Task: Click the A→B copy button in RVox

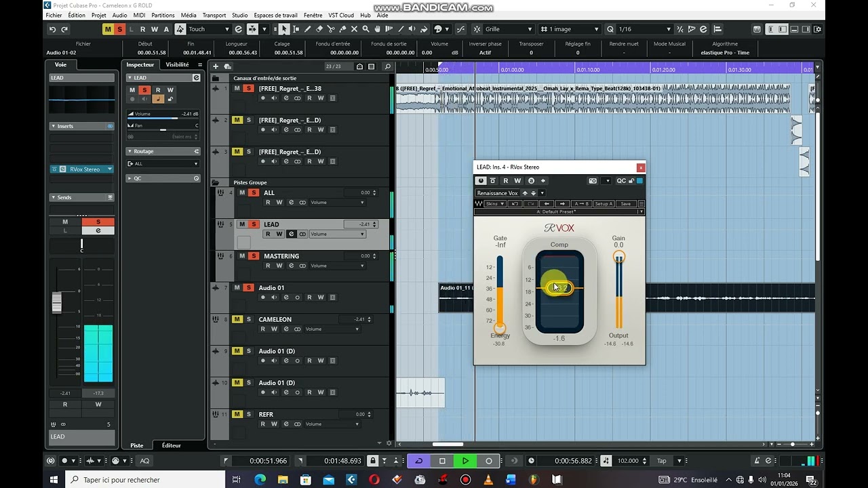Action: [581, 203]
